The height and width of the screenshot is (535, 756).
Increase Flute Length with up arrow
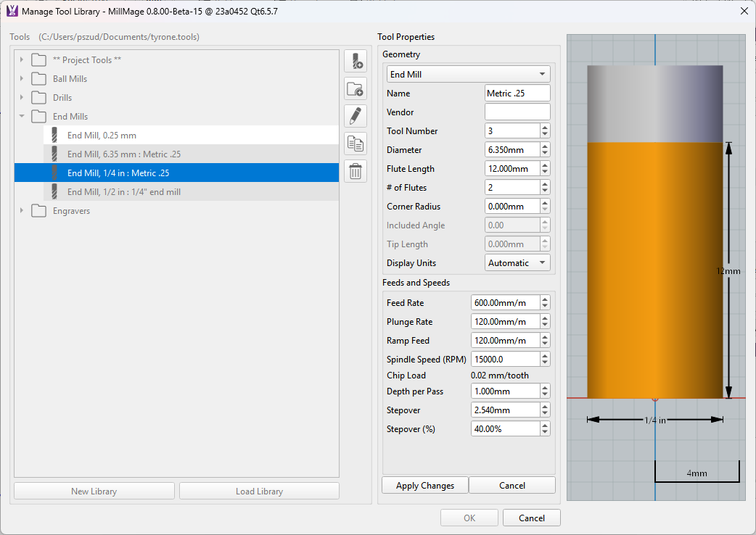[x=545, y=165]
